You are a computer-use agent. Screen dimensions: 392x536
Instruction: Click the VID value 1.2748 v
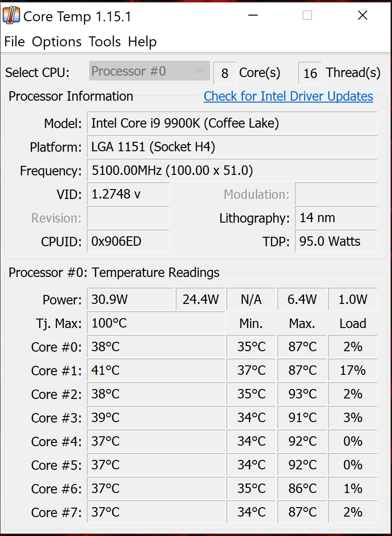[x=128, y=194]
